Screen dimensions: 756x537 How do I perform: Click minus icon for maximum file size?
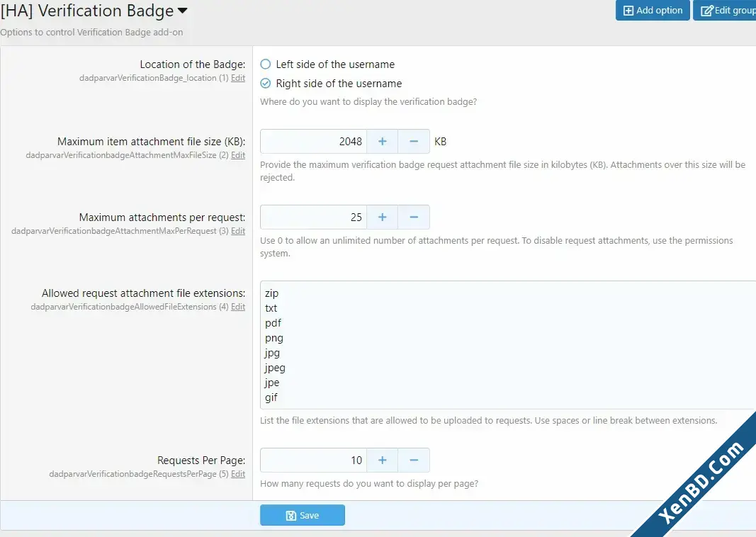pos(414,141)
